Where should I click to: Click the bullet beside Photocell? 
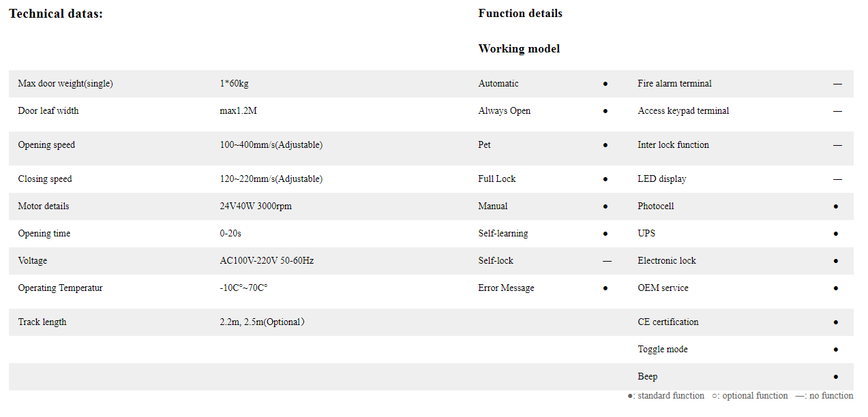(835, 206)
